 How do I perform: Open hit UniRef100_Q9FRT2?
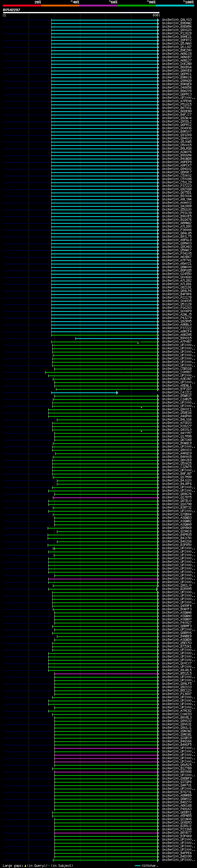pyautogui.click(x=176, y=40)
